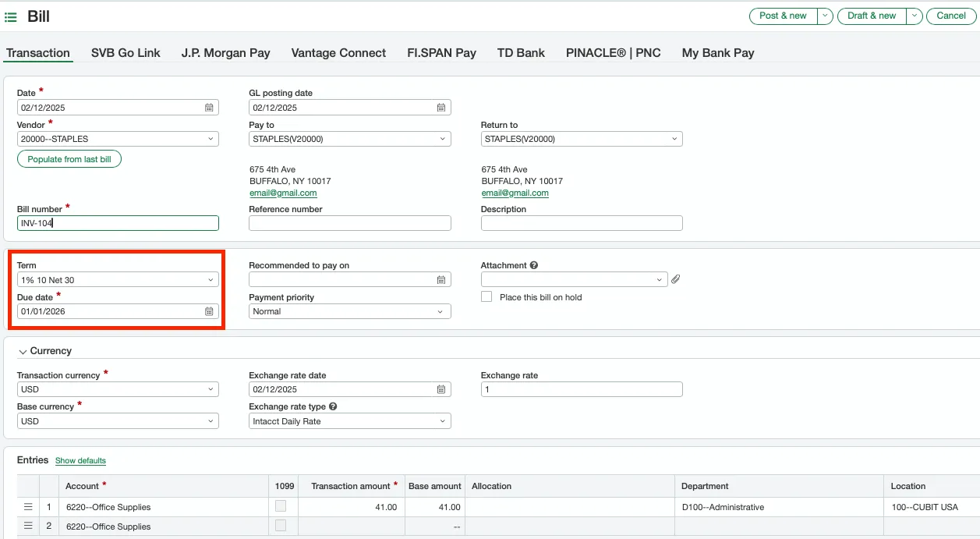Image resolution: width=980 pixels, height=539 pixels.
Task: Click the Attachment help question mark icon
Action: pyautogui.click(x=534, y=265)
